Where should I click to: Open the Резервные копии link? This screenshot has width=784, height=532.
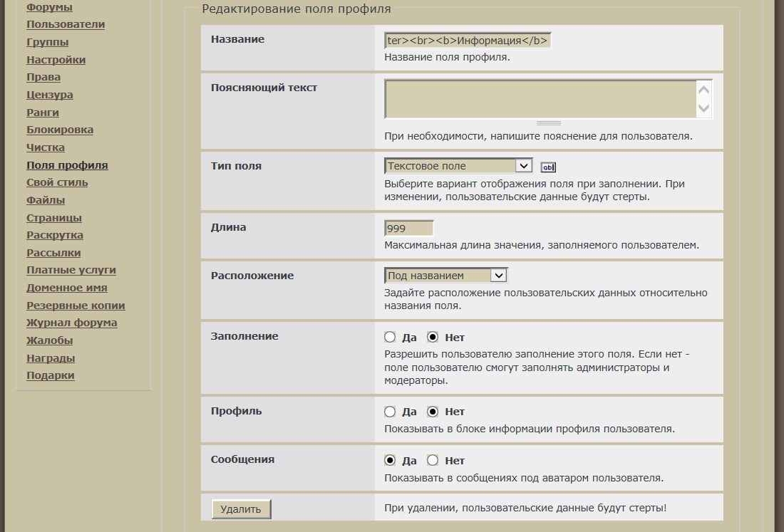click(76, 306)
